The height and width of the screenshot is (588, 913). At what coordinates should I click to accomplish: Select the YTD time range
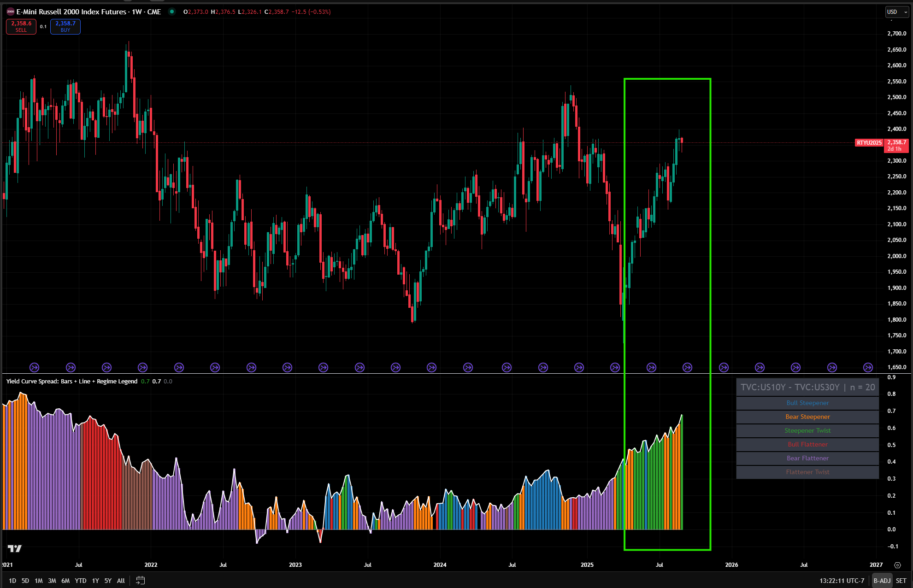point(81,581)
